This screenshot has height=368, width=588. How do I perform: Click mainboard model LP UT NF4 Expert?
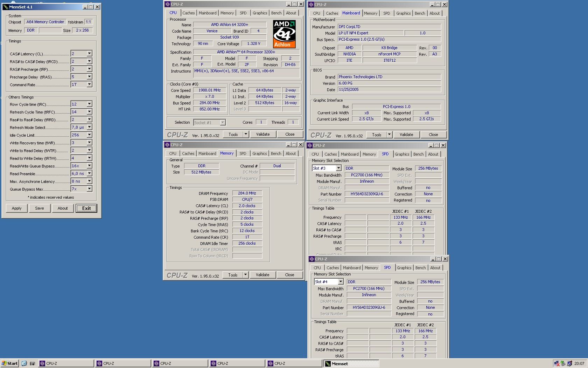[370, 33]
